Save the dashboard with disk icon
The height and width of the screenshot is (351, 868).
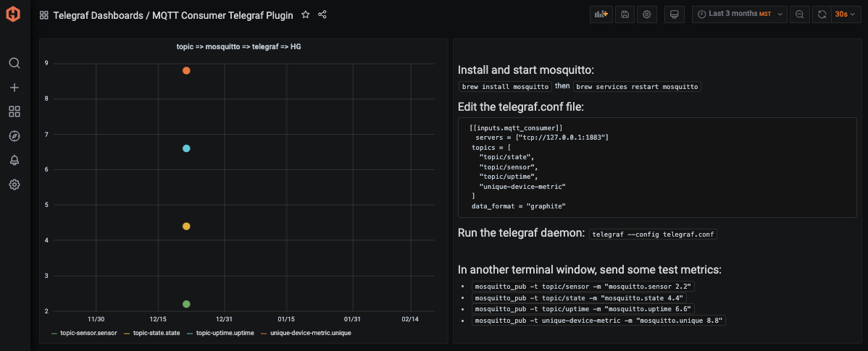(625, 14)
